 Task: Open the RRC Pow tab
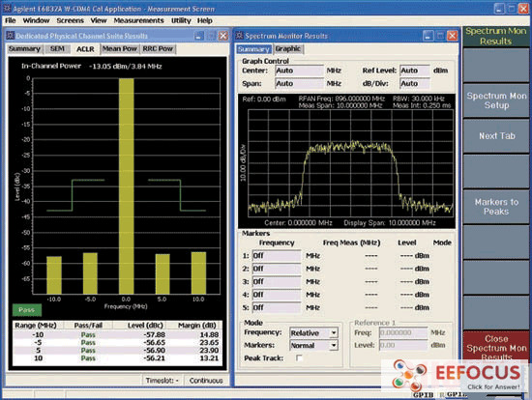click(158, 49)
